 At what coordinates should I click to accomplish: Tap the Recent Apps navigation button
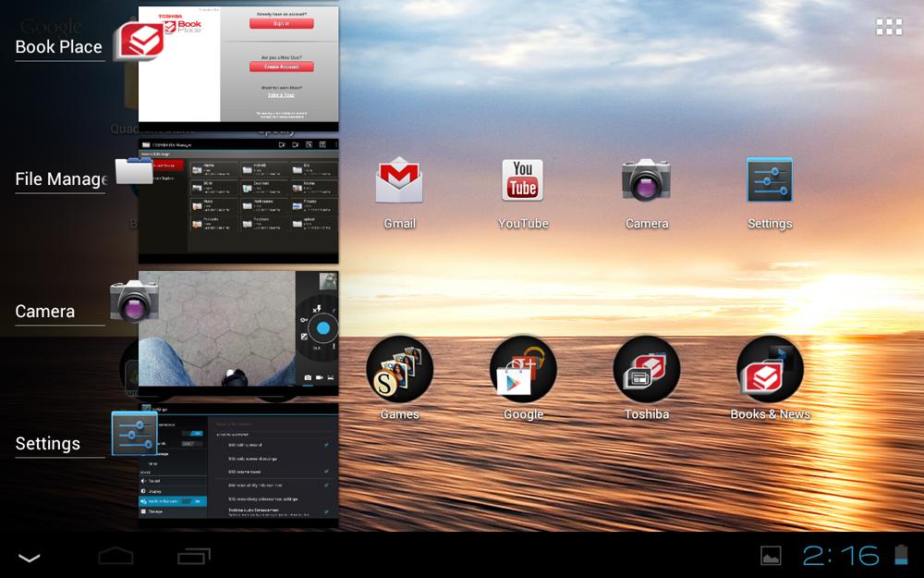(194, 556)
